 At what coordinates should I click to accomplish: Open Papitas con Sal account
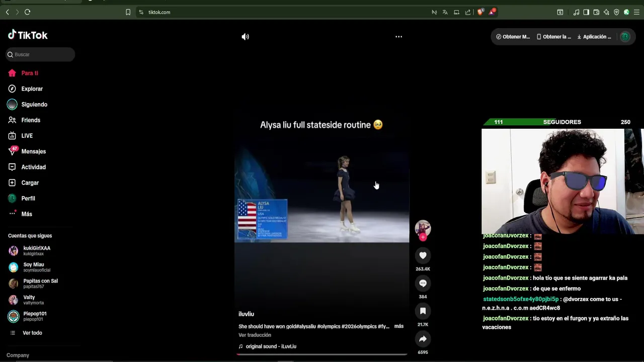coord(33,284)
